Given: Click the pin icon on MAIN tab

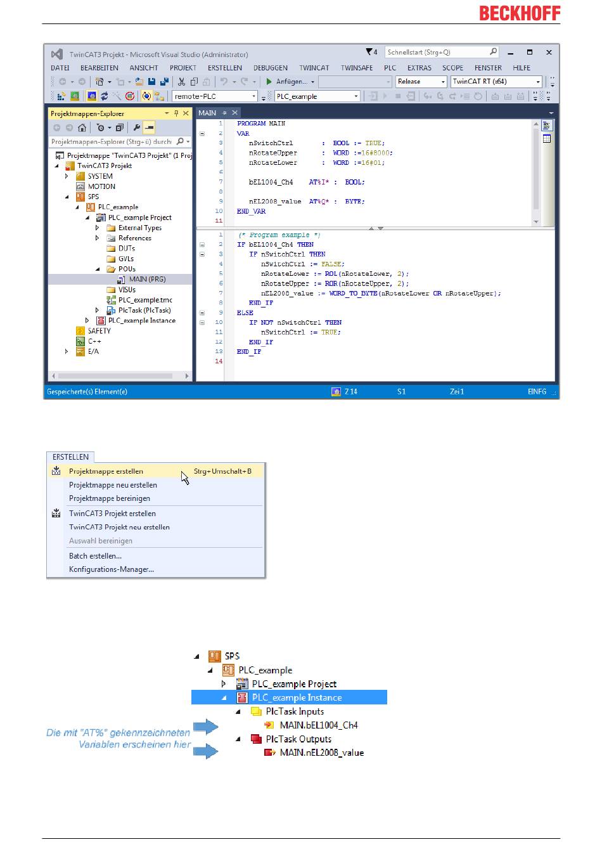Looking at the screenshot, I should (224, 113).
